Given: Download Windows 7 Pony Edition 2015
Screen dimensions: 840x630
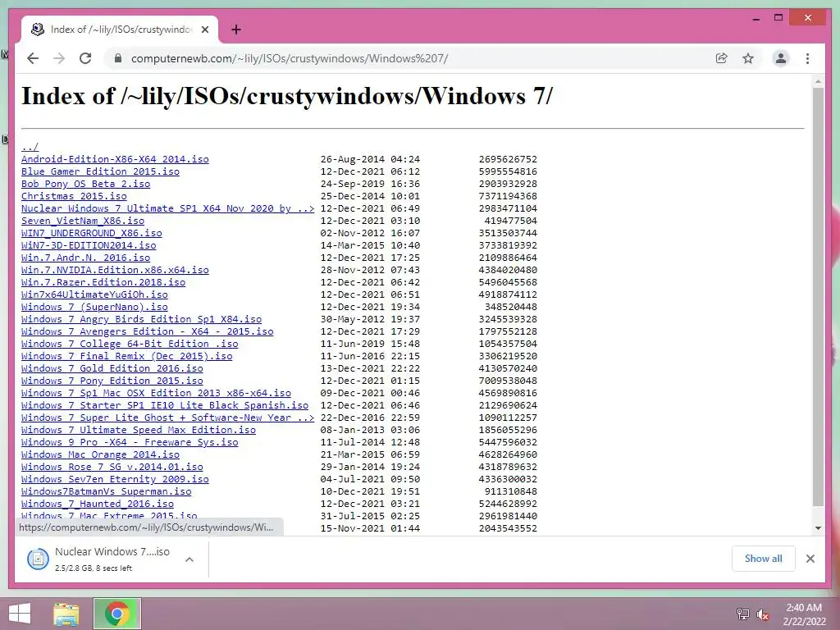Looking at the screenshot, I should pyautogui.click(x=112, y=381).
